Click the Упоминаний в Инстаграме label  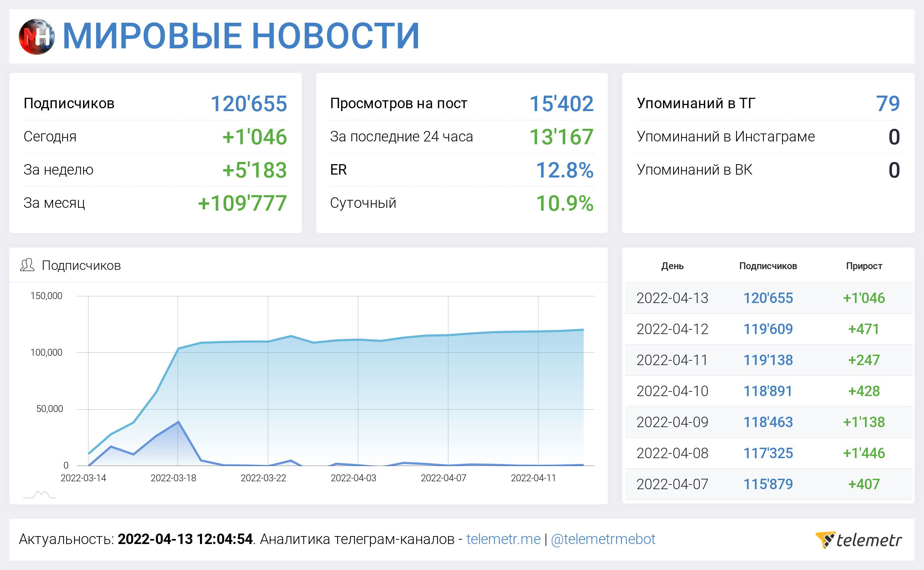click(725, 136)
